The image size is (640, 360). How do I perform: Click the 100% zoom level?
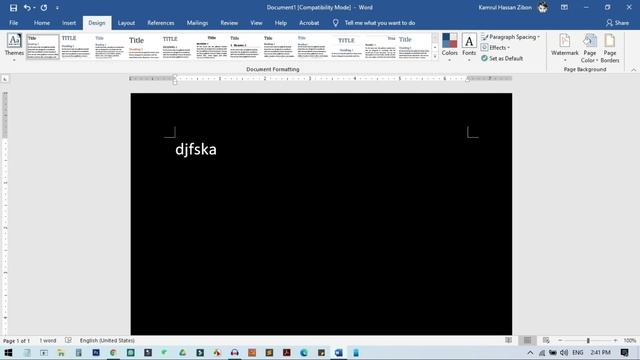pyautogui.click(x=629, y=340)
